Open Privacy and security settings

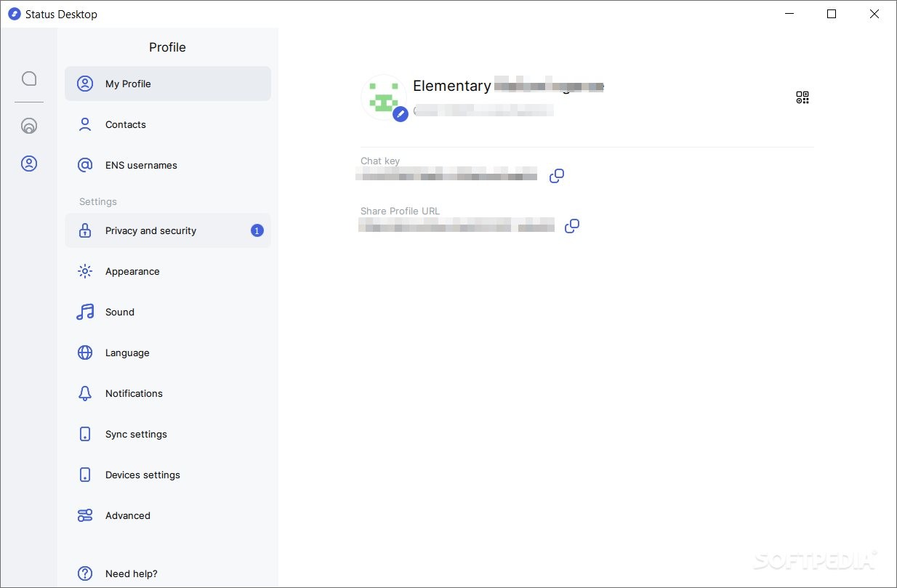(x=168, y=230)
